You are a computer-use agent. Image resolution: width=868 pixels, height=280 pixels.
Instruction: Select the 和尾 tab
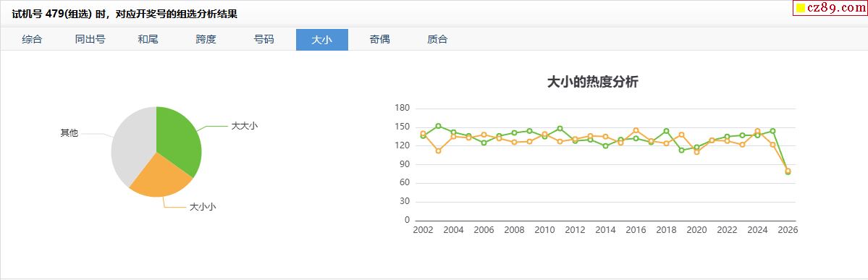[148, 39]
